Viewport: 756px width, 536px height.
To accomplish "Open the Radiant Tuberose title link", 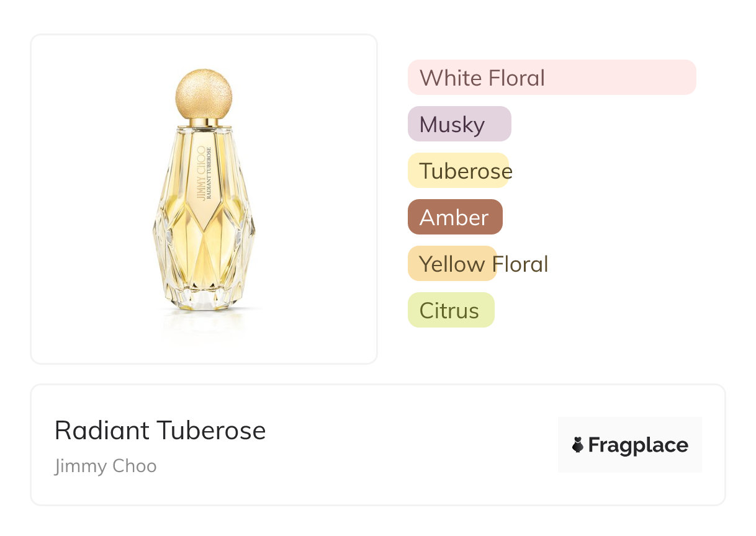I will (160, 431).
